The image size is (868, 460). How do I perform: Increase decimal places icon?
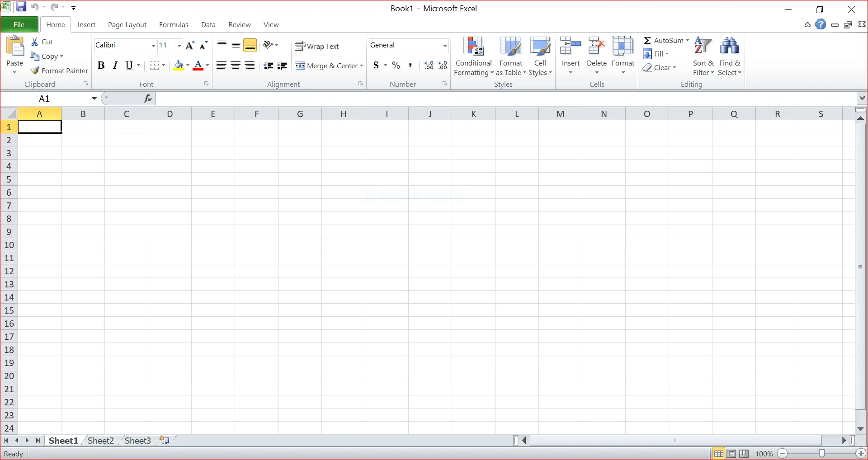(429, 66)
